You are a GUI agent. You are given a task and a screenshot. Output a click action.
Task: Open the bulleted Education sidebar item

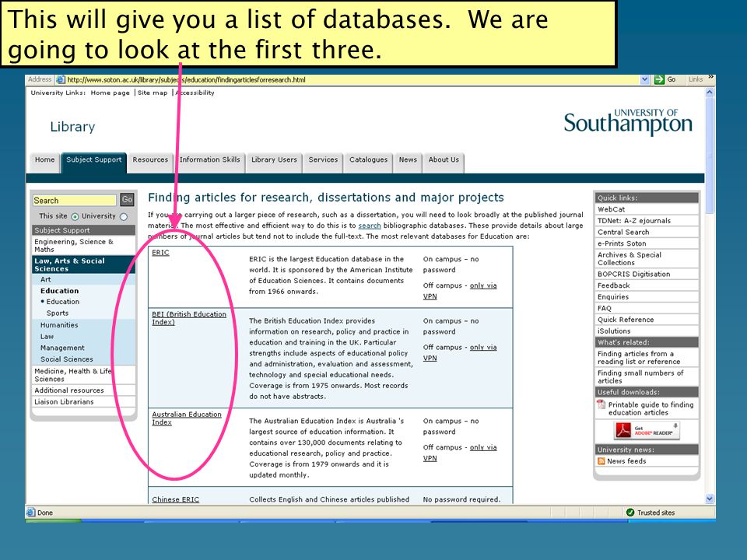(62, 302)
